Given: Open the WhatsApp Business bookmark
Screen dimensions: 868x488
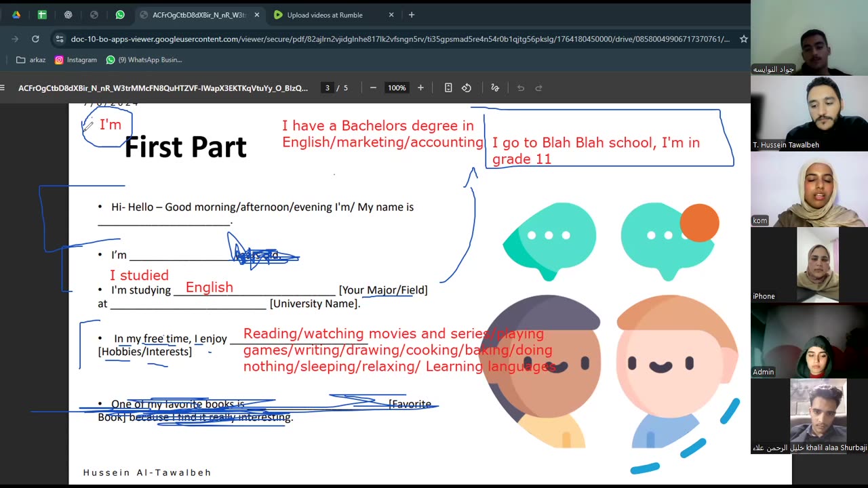Looking at the screenshot, I should point(144,60).
